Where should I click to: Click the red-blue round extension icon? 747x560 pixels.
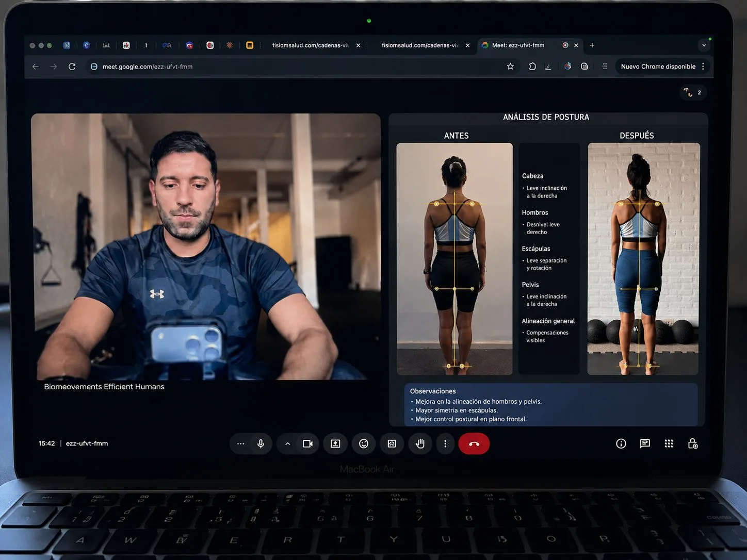point(567,67)
